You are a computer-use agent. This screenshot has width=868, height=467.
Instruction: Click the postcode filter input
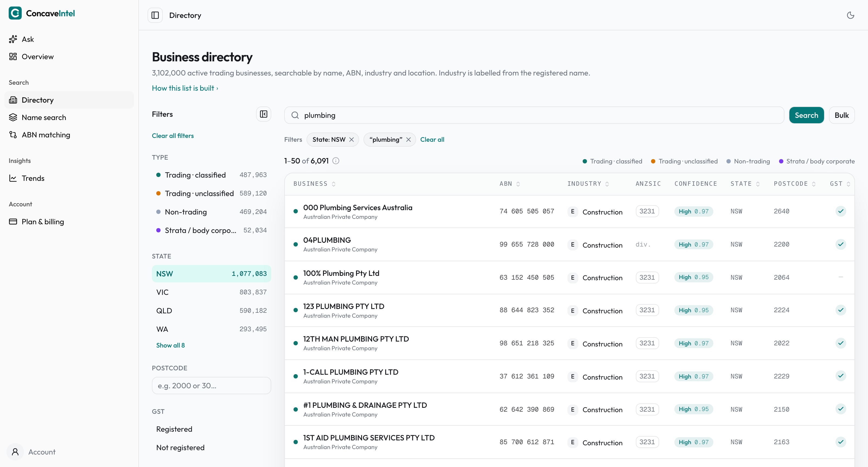[x=211, y=385]
